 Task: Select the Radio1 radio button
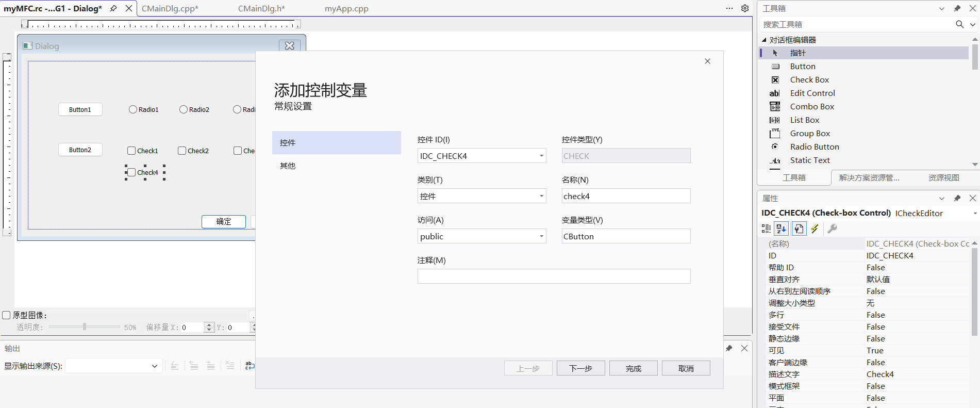point(144,109)
